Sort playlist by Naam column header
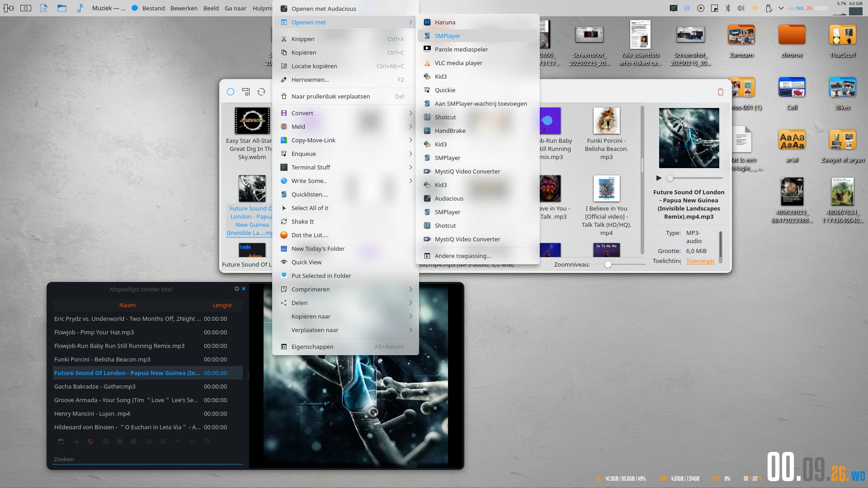 [127, 305]
